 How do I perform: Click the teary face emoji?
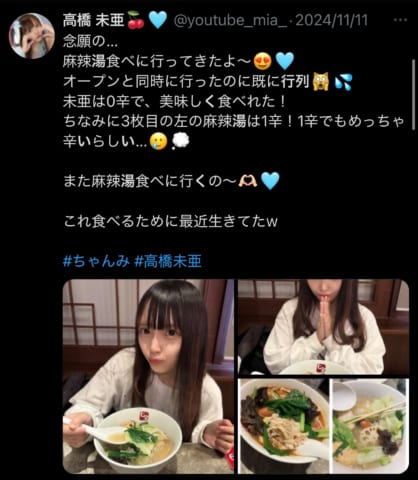pyautogui.click(x=158, y=142)
